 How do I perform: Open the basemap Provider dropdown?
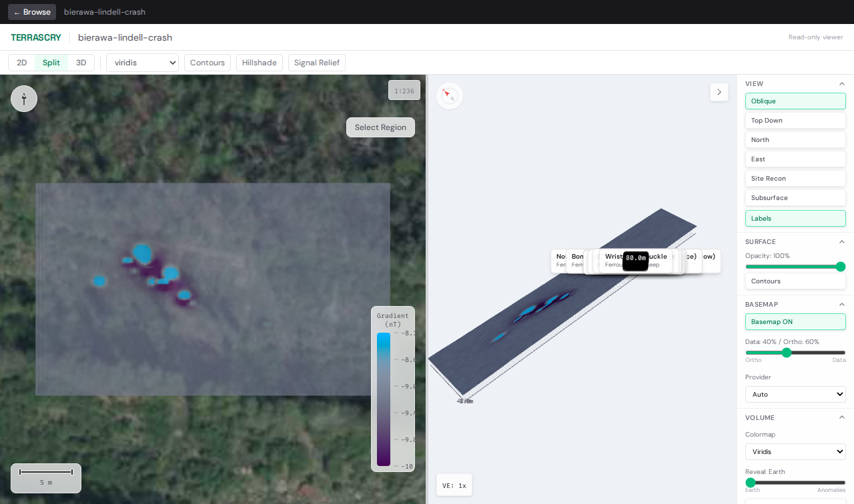point(795,394)
